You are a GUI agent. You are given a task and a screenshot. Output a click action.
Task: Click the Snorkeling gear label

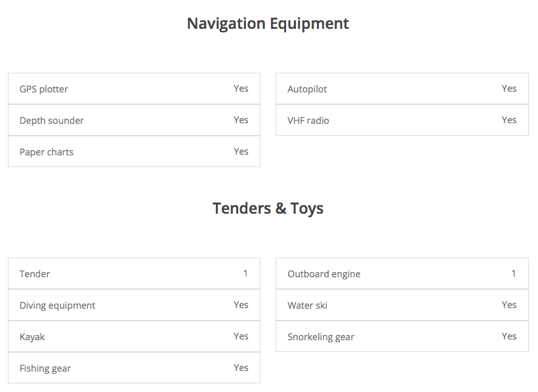pos(321,337)
